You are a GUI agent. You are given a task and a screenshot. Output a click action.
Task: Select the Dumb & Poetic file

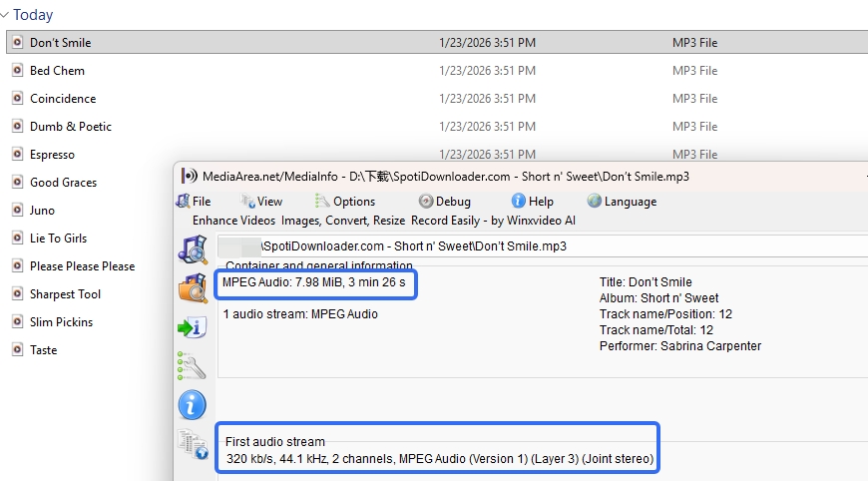coord(70,127)
